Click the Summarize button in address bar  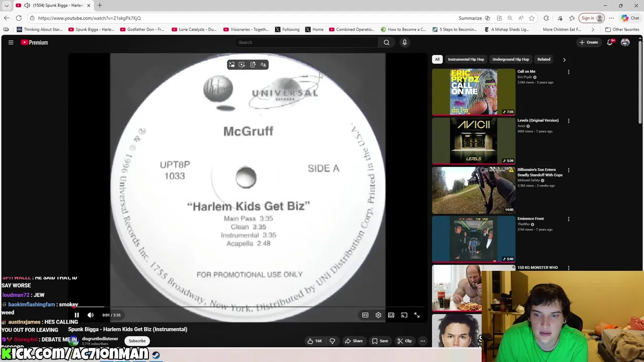click(474, 18)
